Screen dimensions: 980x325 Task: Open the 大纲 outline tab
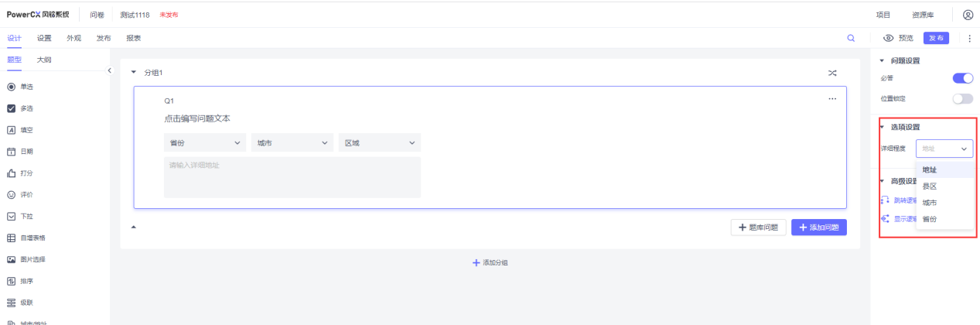[x=44, y=60]
